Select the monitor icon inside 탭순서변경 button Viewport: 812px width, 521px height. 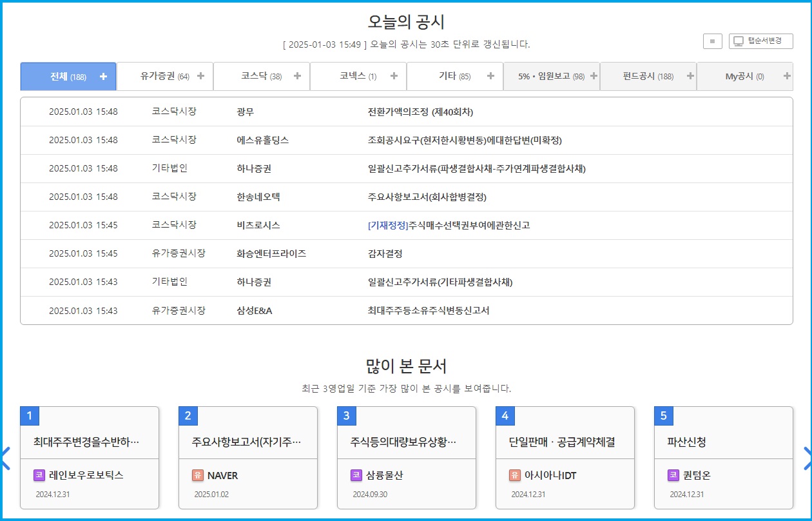coord(739,41)
